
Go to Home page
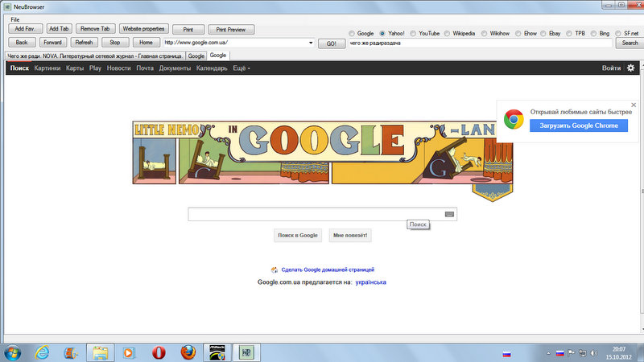point(146,43)
